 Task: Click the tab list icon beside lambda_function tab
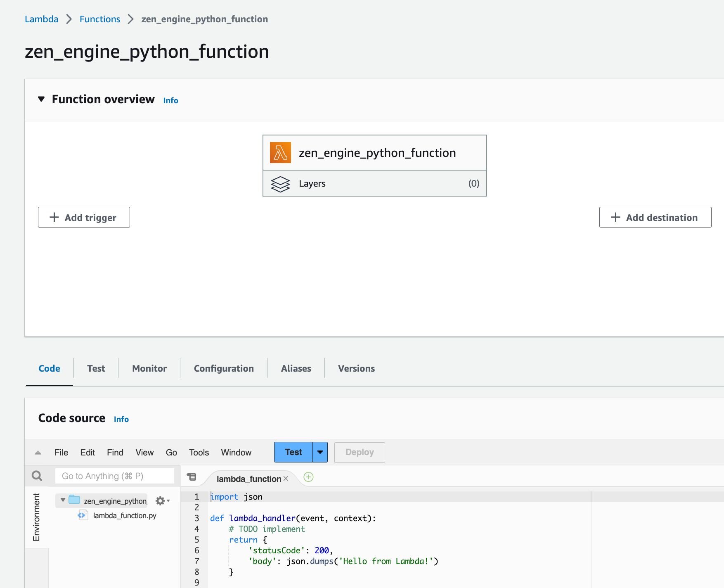pyautogui.click(x=192, y=477)
